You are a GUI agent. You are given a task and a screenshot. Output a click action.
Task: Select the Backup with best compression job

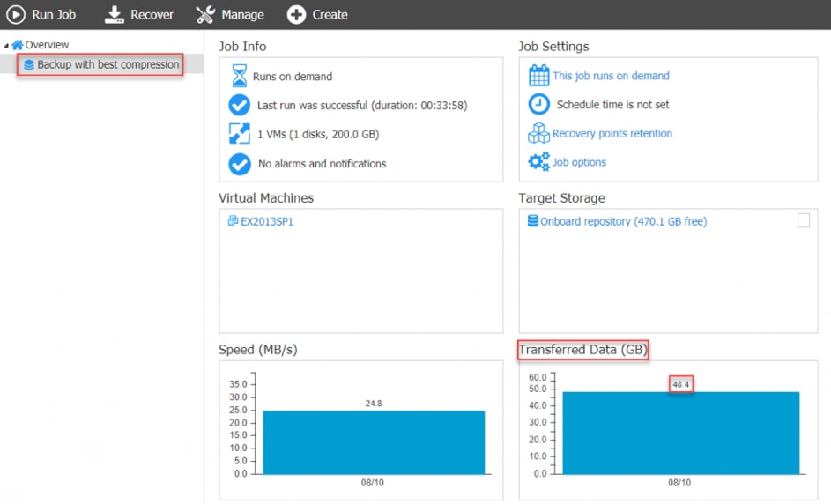(x=108, y=64)
